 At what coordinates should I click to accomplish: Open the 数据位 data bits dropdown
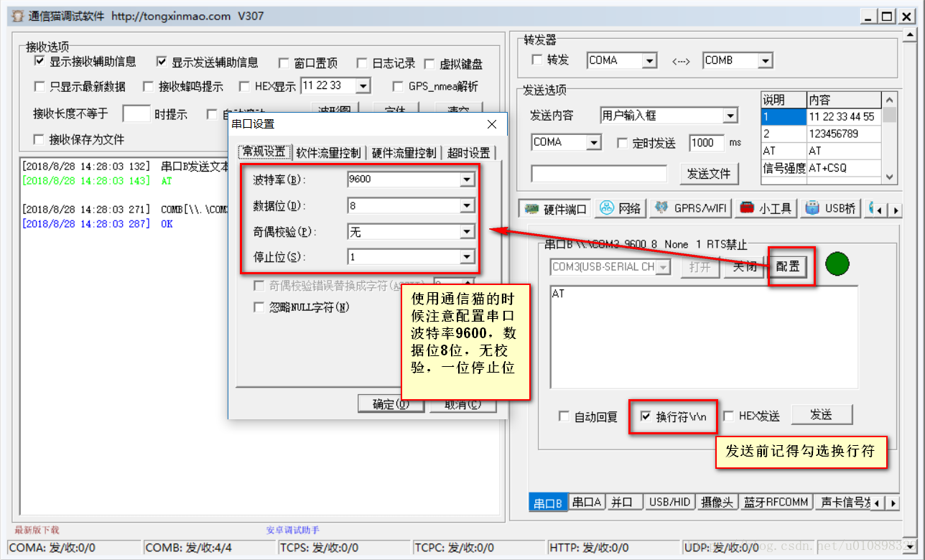tap(468, 206)
